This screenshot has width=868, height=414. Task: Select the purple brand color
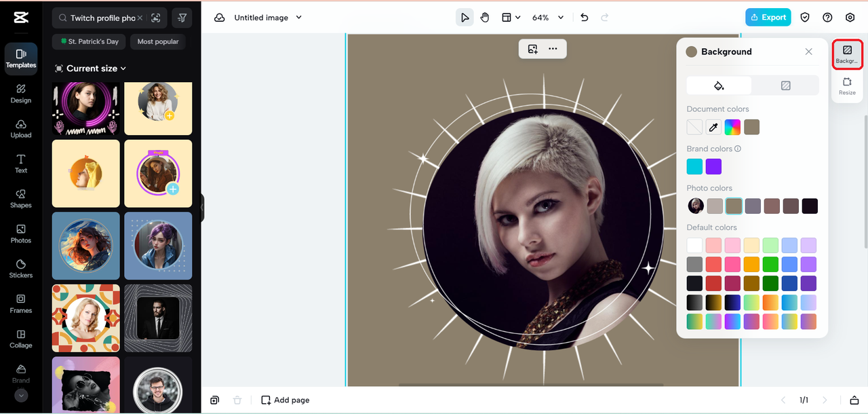point(713,166)
